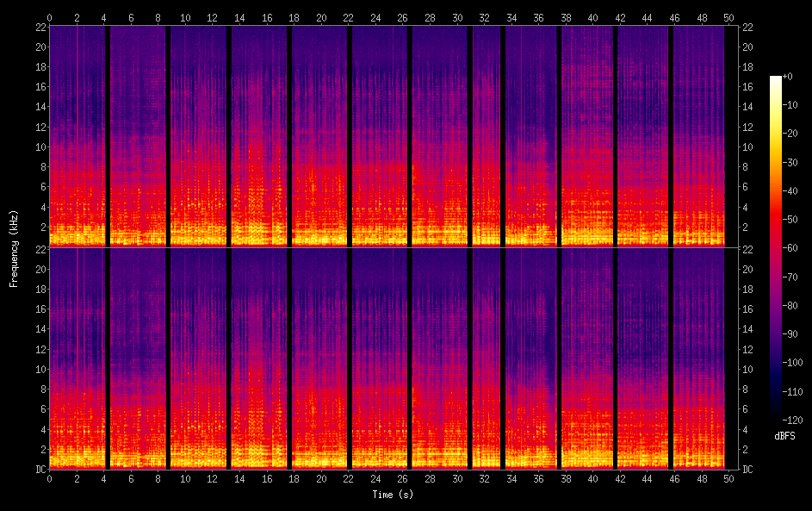Click the 36 second tick on the bottom time axis
This screenshot has height=511, width=812.
click(x=538, y=477)
